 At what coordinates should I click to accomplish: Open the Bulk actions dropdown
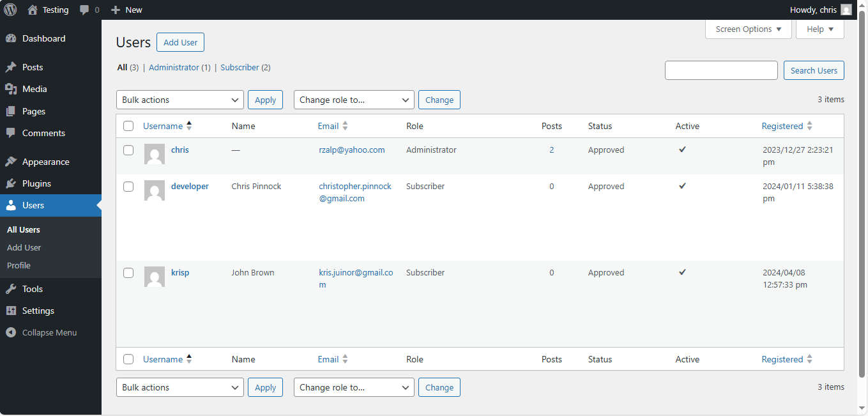(179, 100)
